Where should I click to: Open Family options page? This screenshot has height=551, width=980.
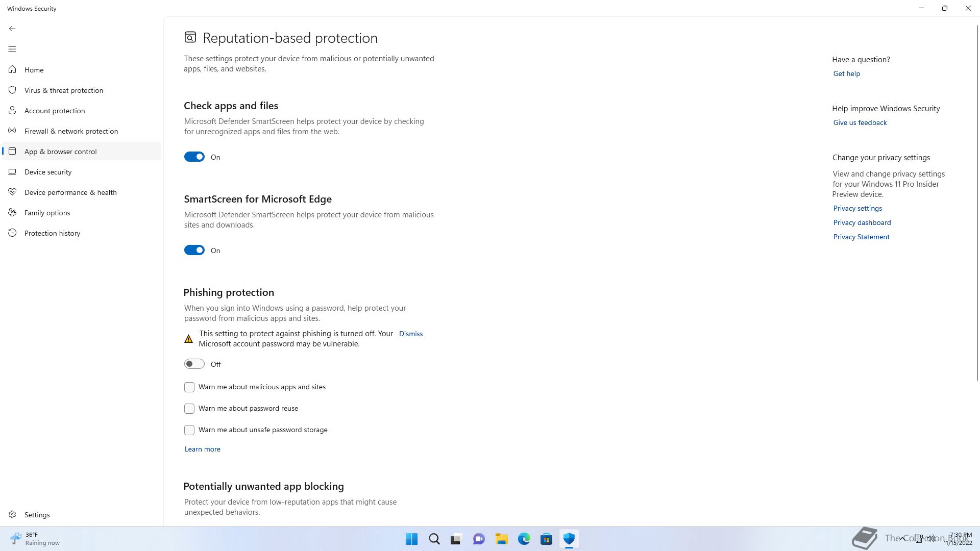[x=82, y=212]
